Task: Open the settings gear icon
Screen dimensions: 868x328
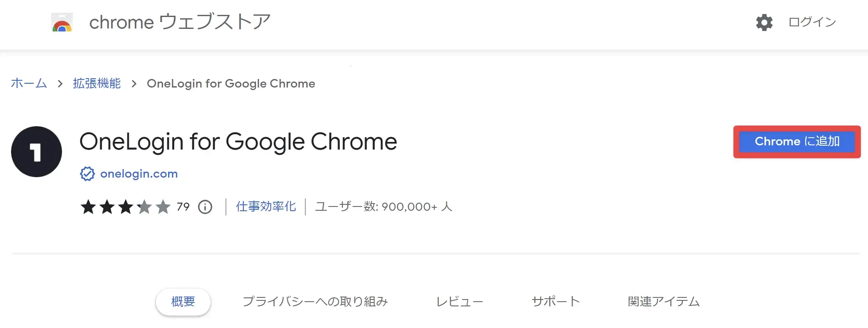Action: click(764, 23)
